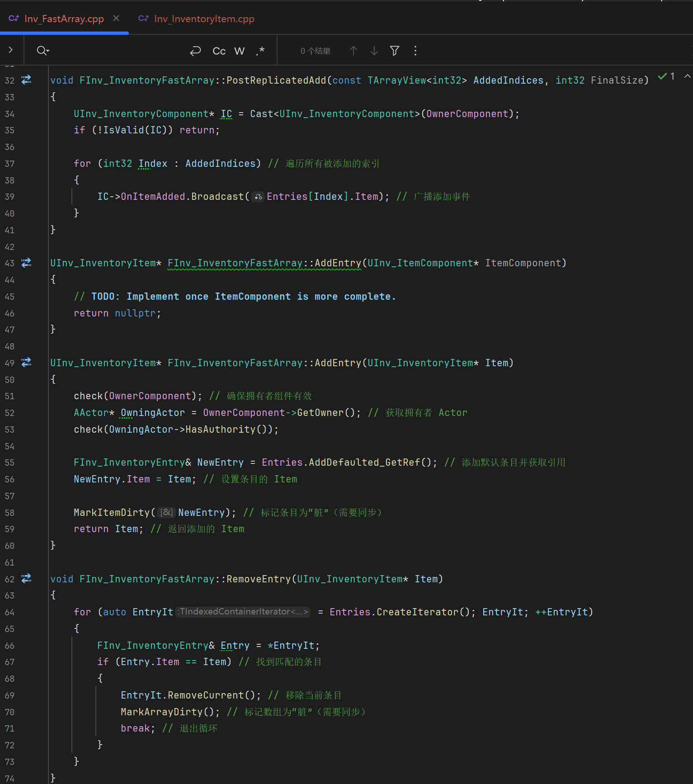Click the inspection checkmark widget showing 1
Screen dimensions: 693x784
pyautogui.click(x=667, y=76)
